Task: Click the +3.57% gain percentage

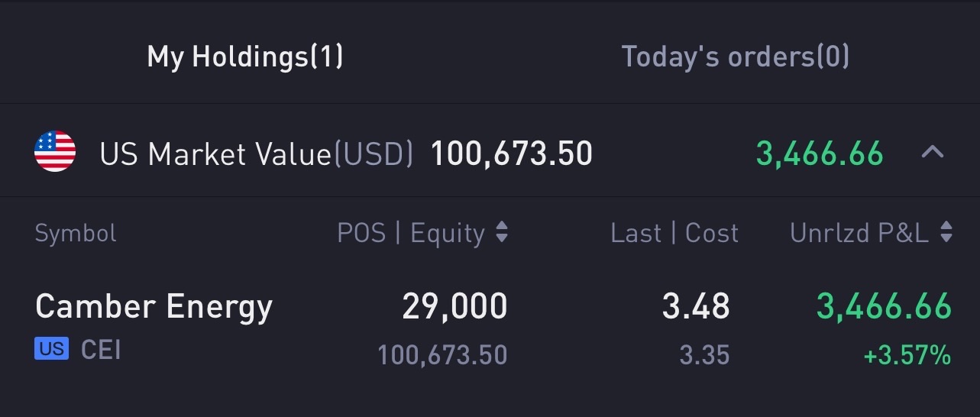Action: click(x=907, y=355)
